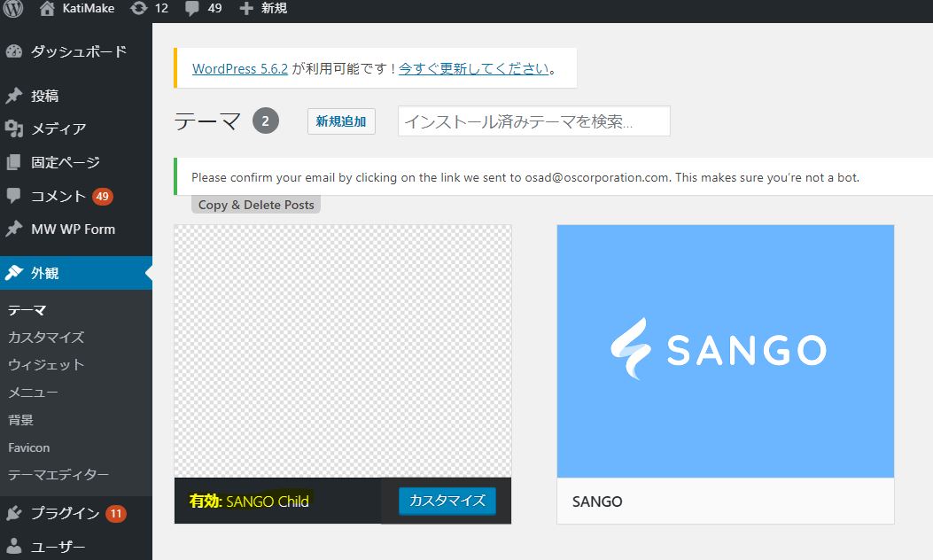Select テーマ submenu item
Viewport: 933px width, 560px height.
click(27, 310)
